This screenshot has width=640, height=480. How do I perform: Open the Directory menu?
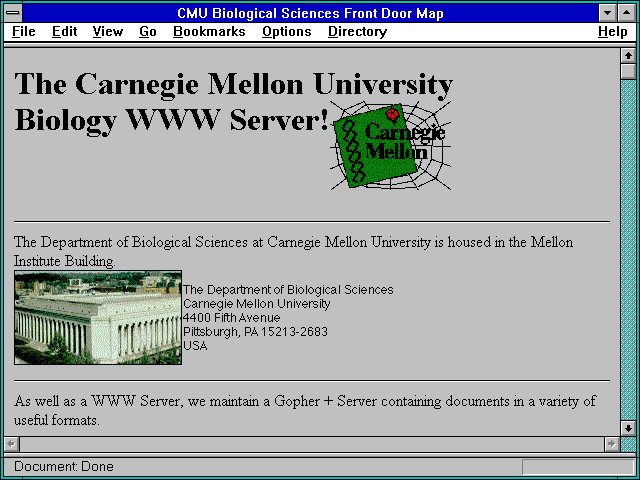click(x=358, y=31)
